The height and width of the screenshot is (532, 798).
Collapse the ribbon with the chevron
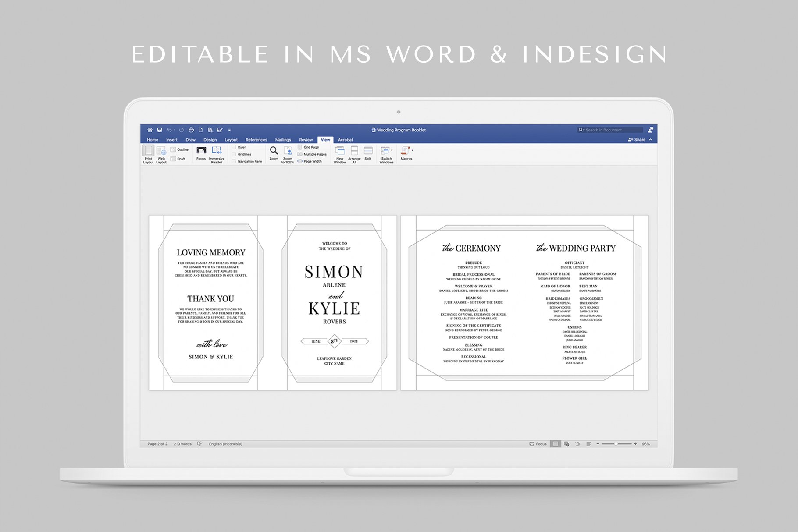tap(651, 139)
